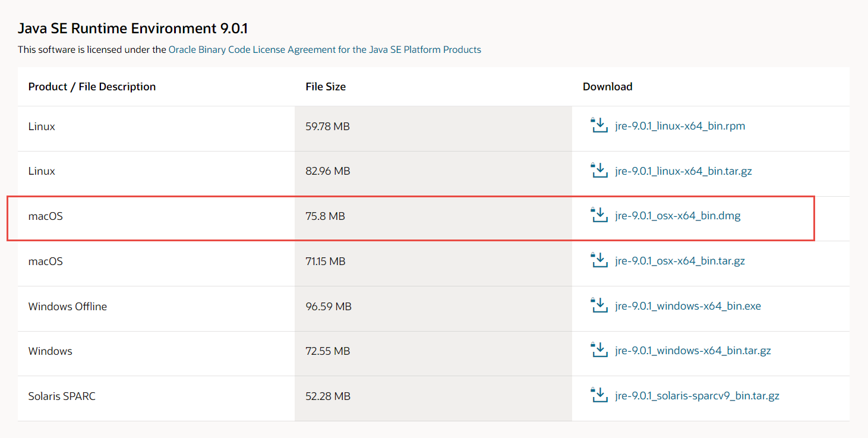Click the File Size column header
868x438 pixels.
point(326,87)
